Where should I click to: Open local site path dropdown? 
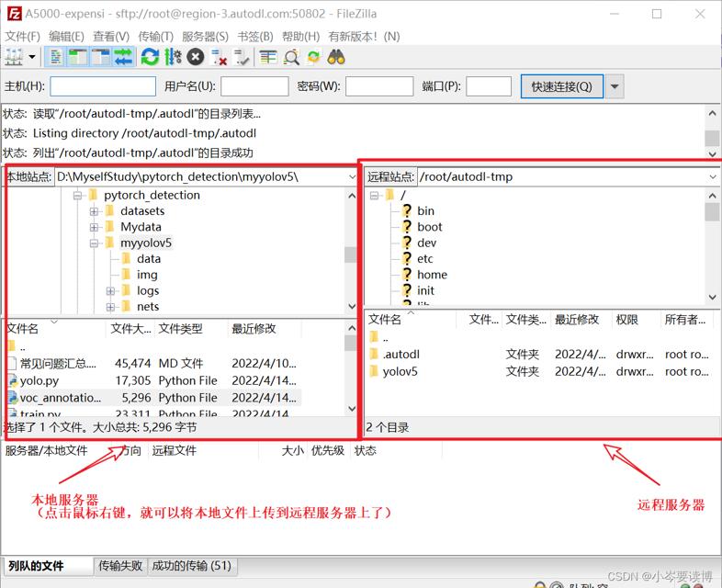[x=352, y=176]
